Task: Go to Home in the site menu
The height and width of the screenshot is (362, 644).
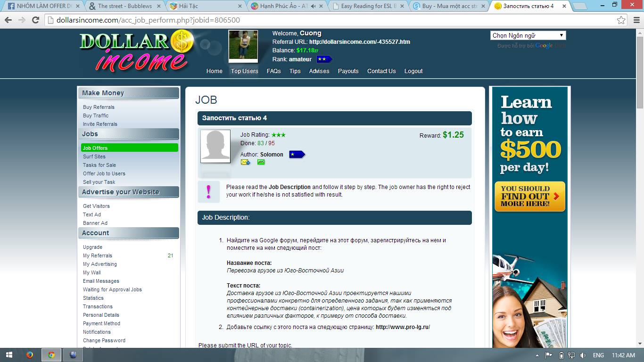Action: click(x=215, y=71)
